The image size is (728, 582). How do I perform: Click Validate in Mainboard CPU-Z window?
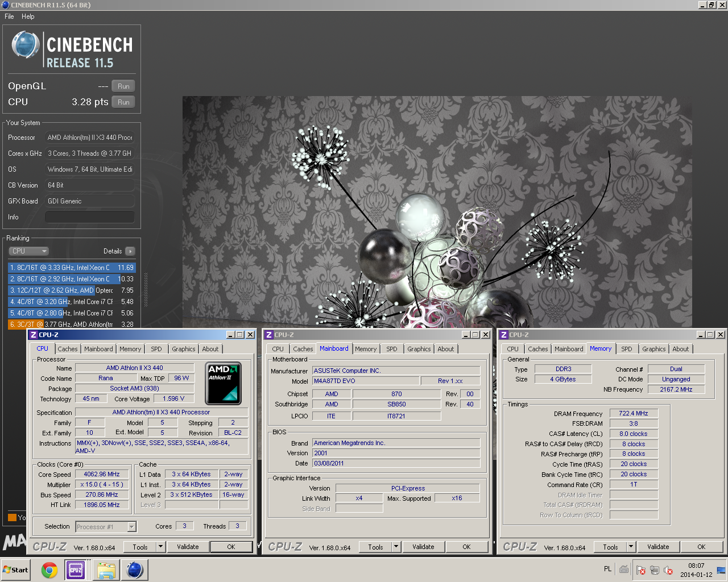(423, 547)
